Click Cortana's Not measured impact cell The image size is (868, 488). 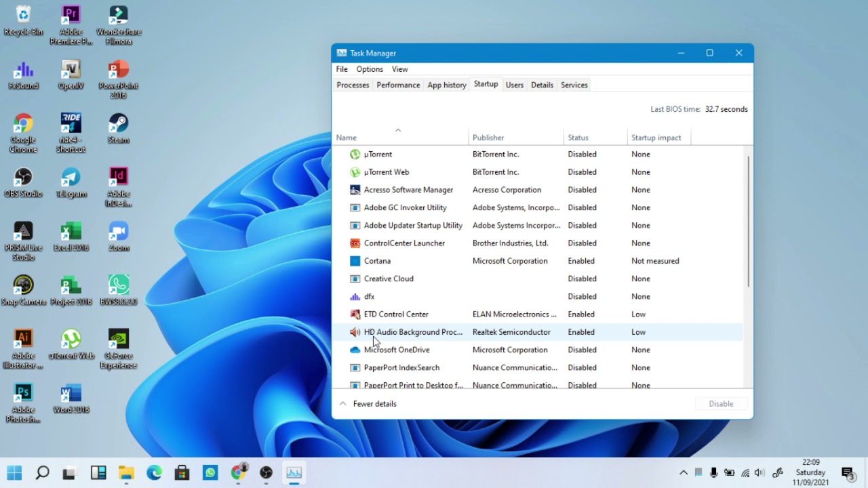click(x=655, y=261)
